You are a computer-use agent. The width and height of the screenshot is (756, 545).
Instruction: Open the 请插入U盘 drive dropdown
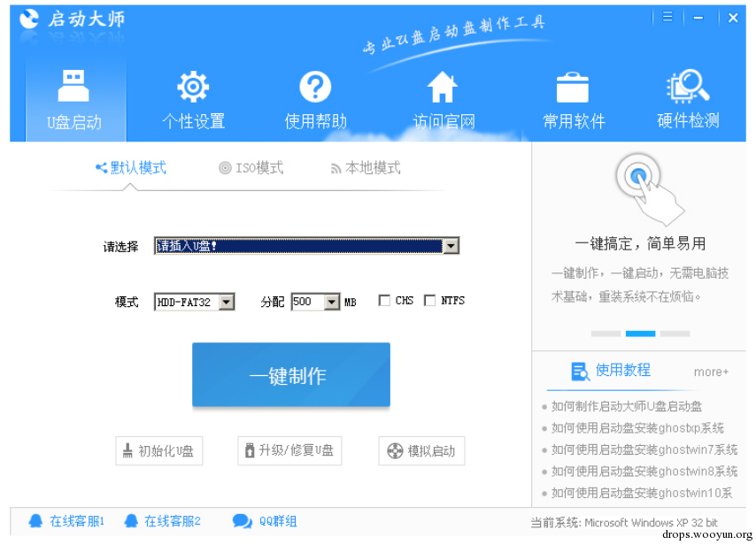(x=451, y=246)
